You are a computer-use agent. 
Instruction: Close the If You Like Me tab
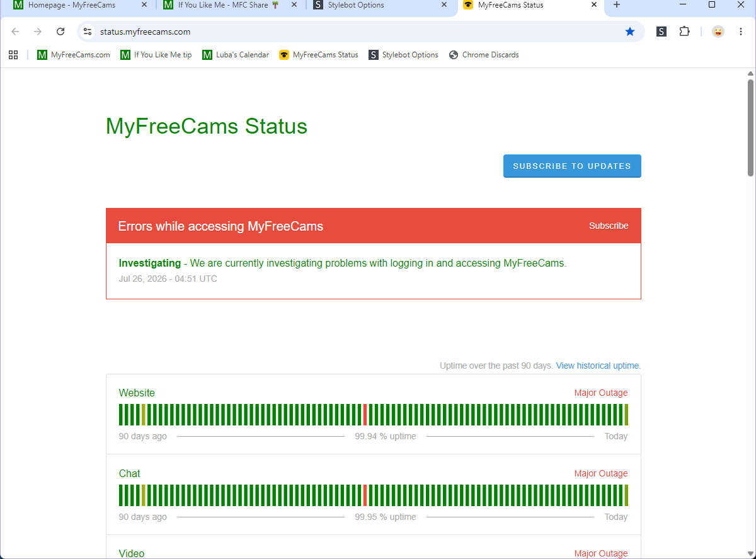point(294,5)
